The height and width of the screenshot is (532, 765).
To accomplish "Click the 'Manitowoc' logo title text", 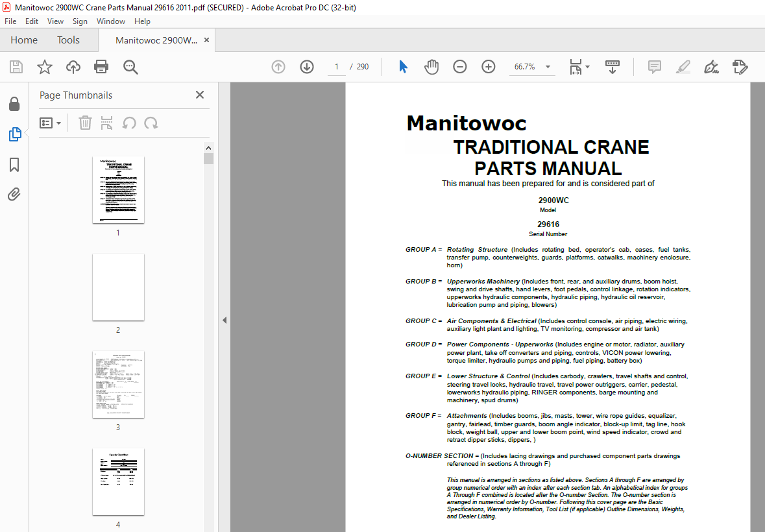I will coord(467,123).
